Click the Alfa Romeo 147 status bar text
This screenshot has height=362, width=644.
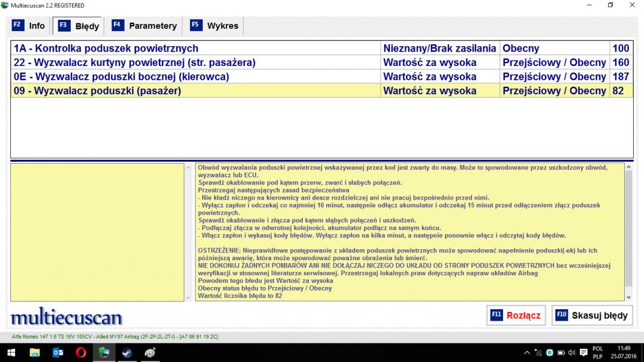(x=115, y=337)
